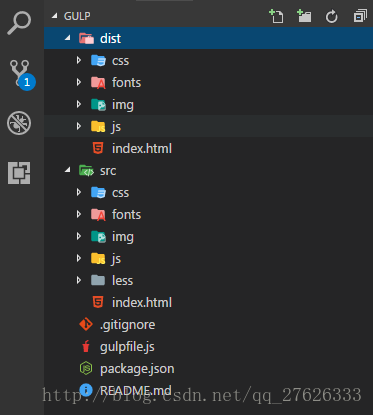Screen dimensions: 373x415
Task: Expand the less folder in src
Action: point(79,280)
